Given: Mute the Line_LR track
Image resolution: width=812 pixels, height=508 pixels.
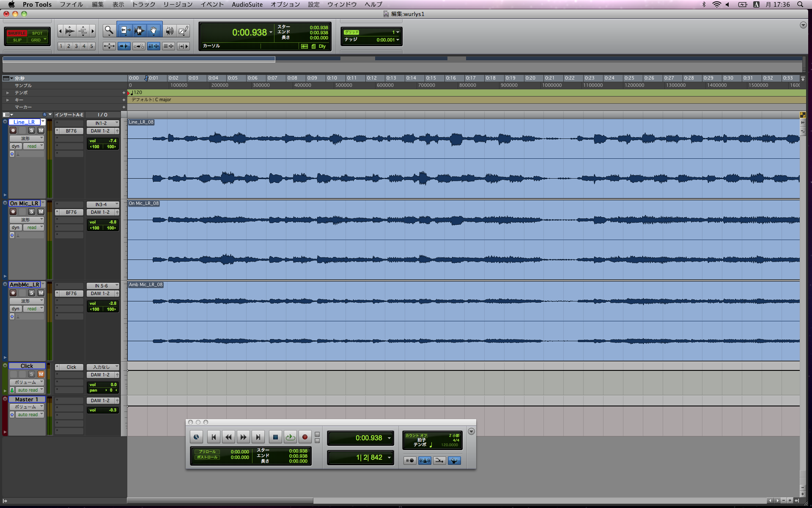Looking at the screenshot, I should tap(41, 130).
